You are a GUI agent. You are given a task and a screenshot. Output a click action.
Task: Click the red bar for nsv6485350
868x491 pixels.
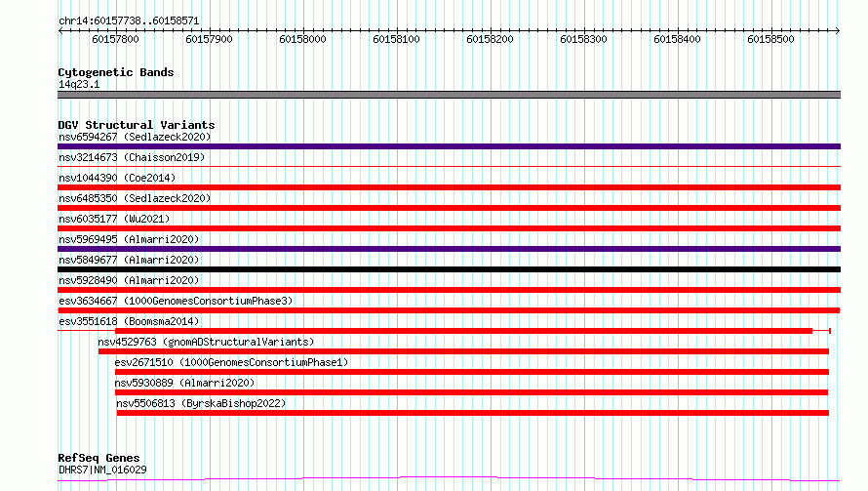(449, 208)
